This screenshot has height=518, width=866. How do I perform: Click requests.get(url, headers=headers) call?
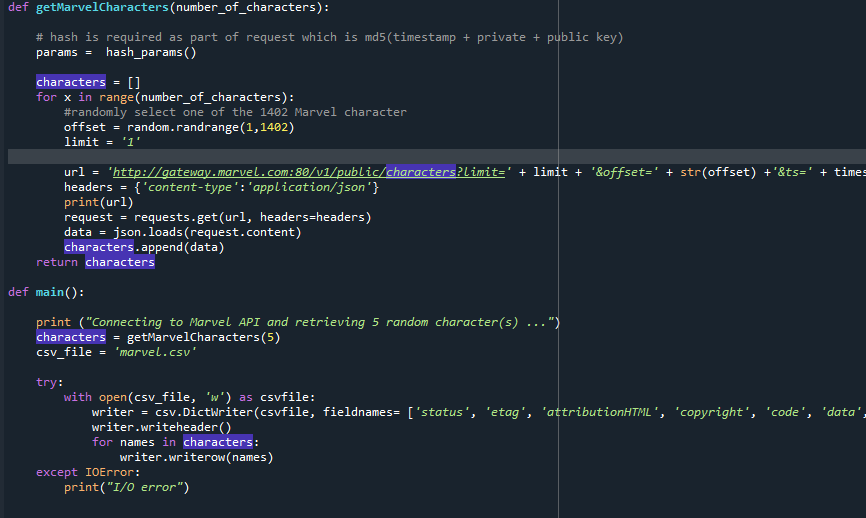252,217
